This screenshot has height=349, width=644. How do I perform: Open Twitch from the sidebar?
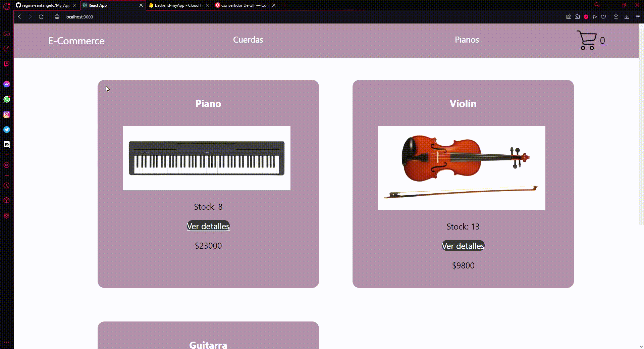(6, 64)
